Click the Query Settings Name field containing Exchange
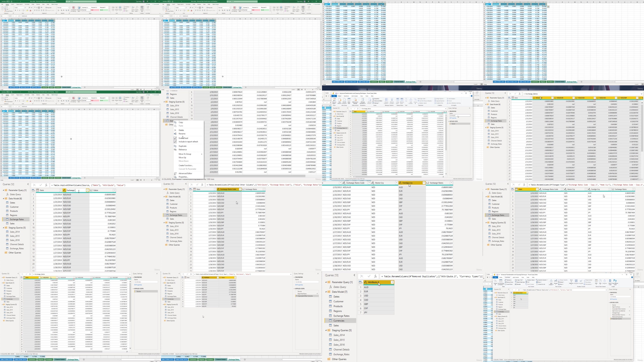This screenshot has width=644, height=362. (460, 115)
